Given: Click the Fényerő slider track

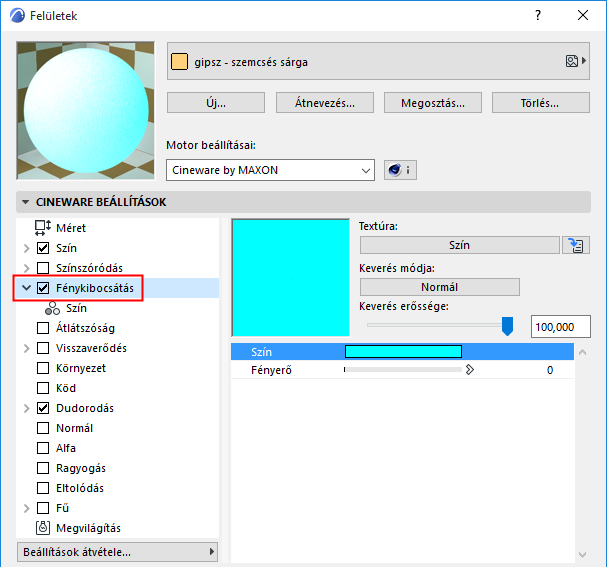Looking at the screenshot, I should point(403,370).
